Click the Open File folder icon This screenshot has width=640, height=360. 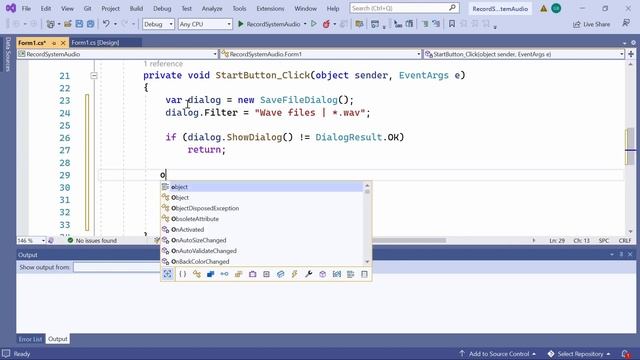[68, 24]
